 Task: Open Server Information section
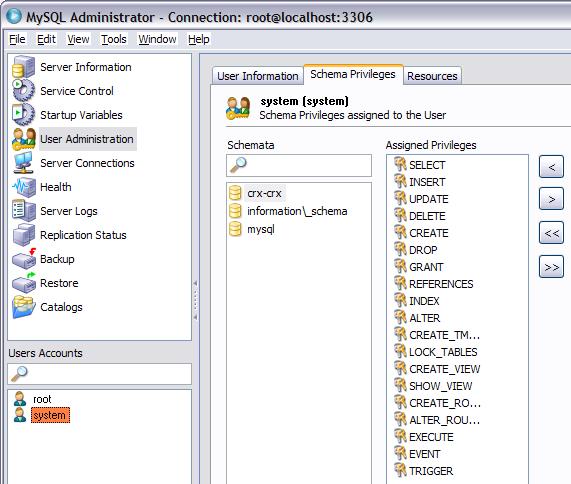point(86,67)
